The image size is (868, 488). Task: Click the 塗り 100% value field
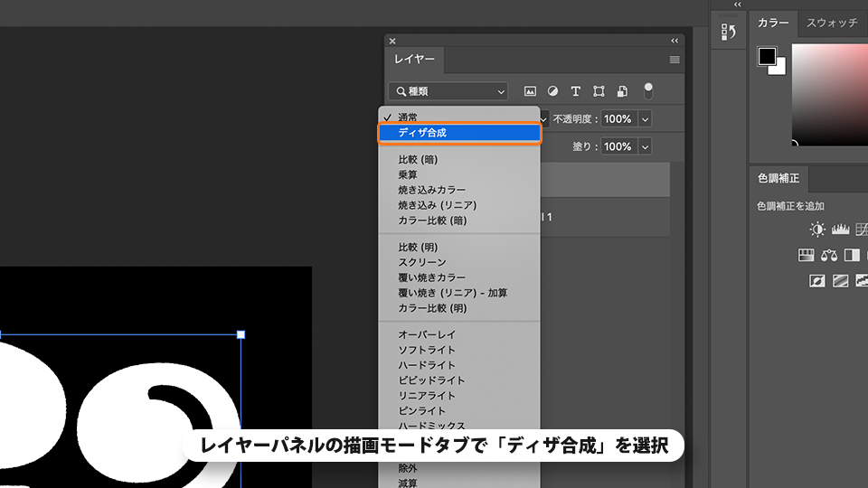[x=618, y=146]
